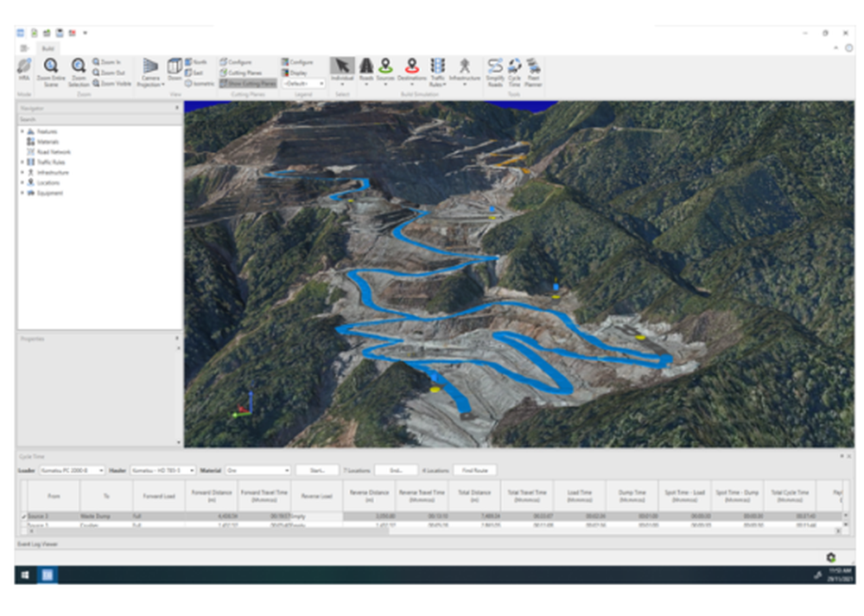Click Total Cycle Time column header
The image size is (864, 616).
coord(790,496)
